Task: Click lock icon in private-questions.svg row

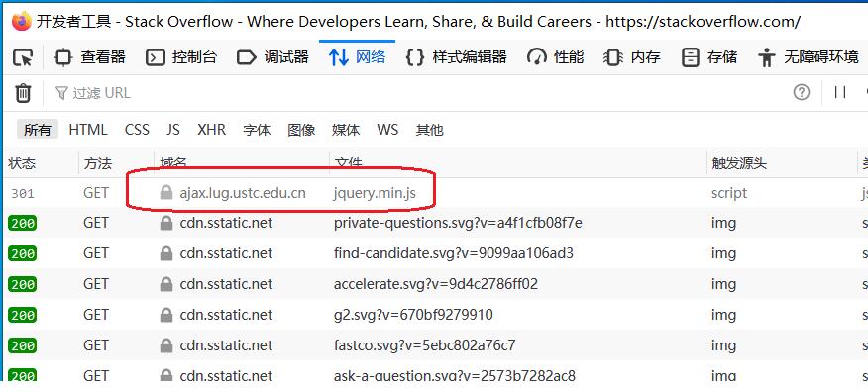Action: tap(166, 223)
